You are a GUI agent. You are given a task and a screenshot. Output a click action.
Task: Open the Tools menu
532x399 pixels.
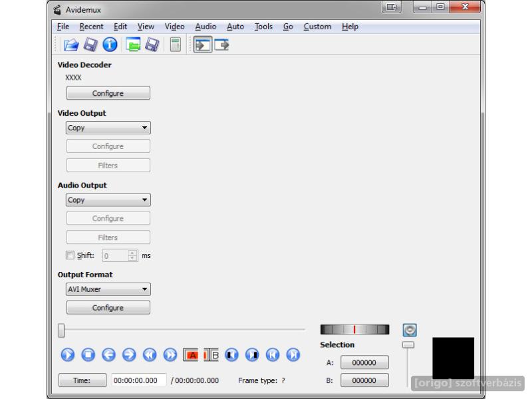(x=263, y=27)
